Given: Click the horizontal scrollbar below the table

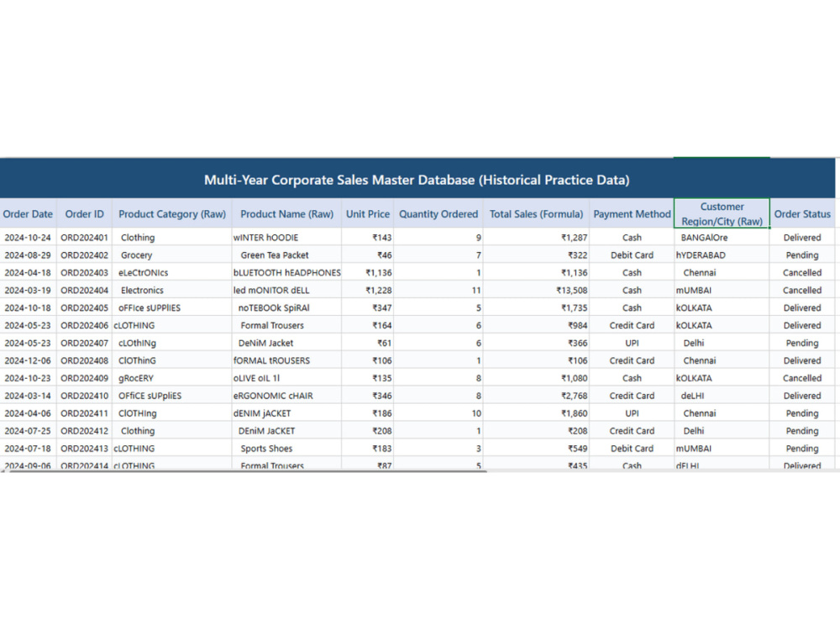Looking at the screenshot, I should (x=246, y=471).
